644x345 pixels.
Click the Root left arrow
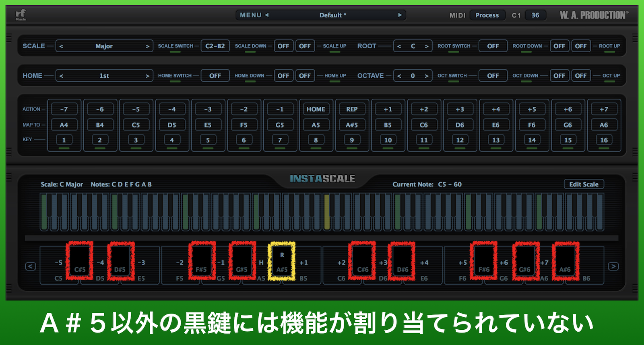point(399,46)
